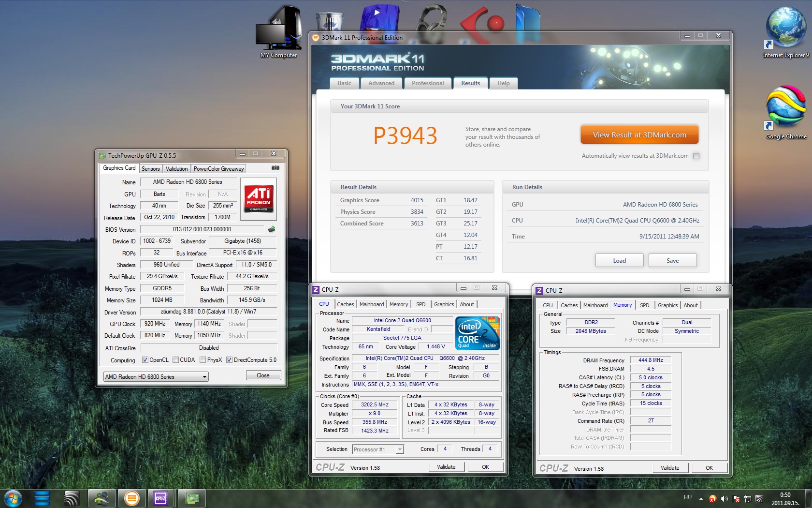Toggle the PhysX checkbox in GPU-Z
This screenshot has height=508, width=812.
(x=203, y=360)
